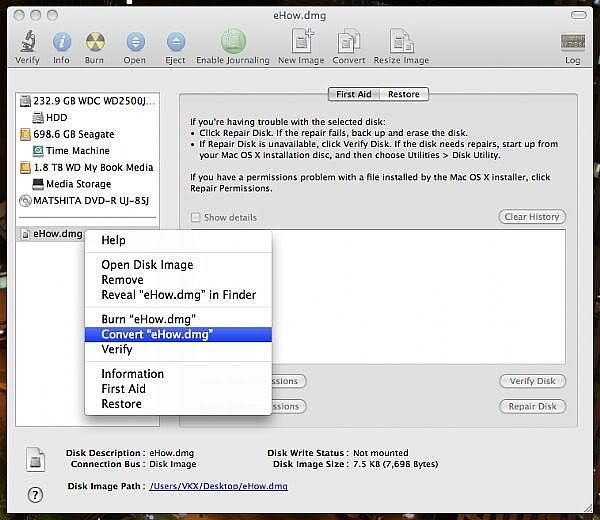The image size is (600, 520).
Task: Select the 232.9 GB WDC WD2500J disk
Action: pyautogui.click(x=88, y=101)
